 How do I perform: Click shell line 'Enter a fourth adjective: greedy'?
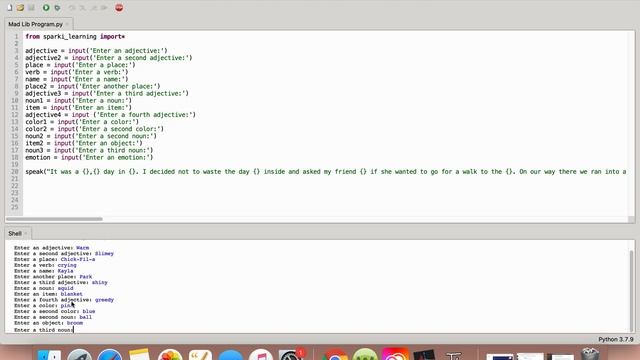click(x=64, y=300)
